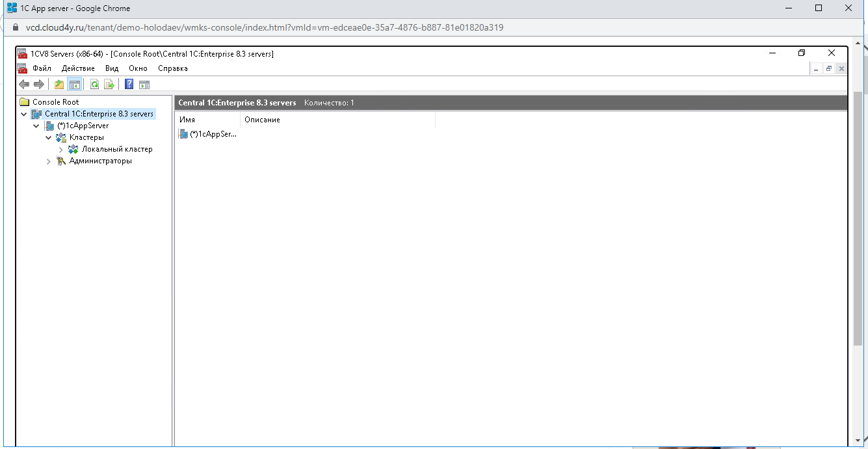Select the (*)1cAppSer... item in the list pane
The width and height of the screenshot is (868, 449).
tap(209, 134)
